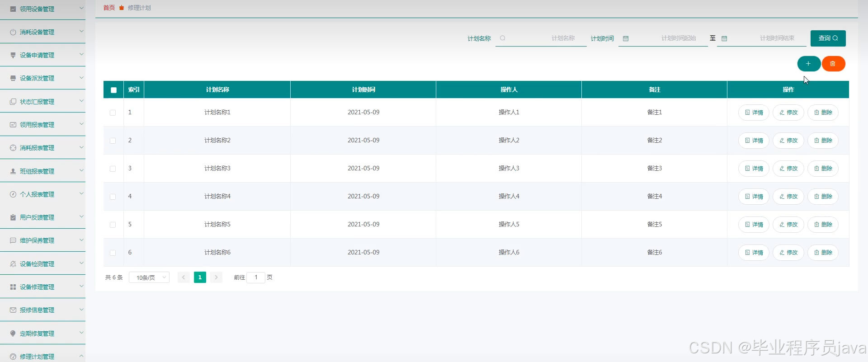Check the checkbox for row 计划名称5
The height and width of the screenshot is (362, 868).
(x=113, y=225)
